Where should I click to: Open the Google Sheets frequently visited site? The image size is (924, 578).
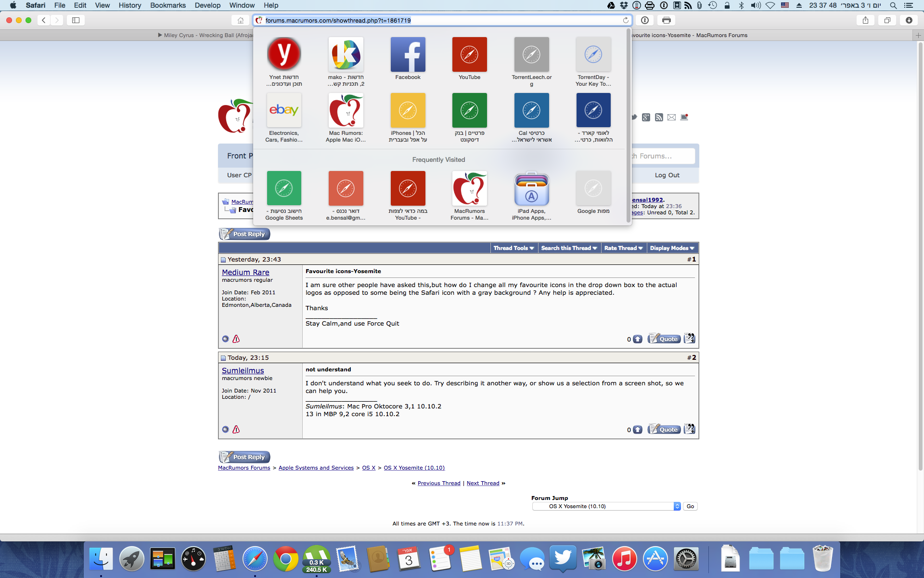pyautogui.click(x=284, y=188)
